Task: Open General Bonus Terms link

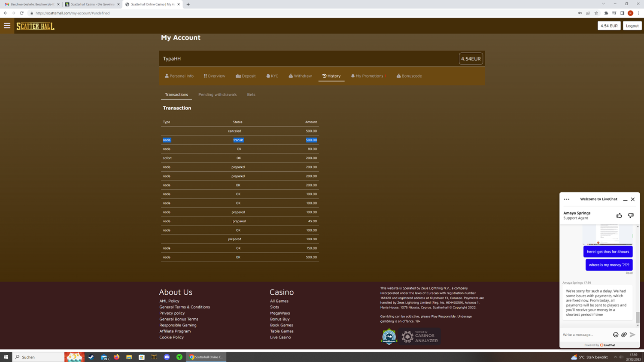Action: pyautogui.click(x=179, y=319)
